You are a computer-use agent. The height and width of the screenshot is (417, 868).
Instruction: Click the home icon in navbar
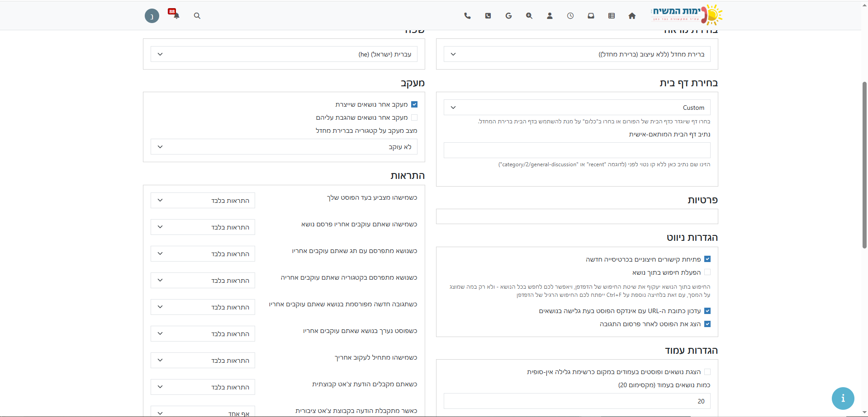click(632, 16)
